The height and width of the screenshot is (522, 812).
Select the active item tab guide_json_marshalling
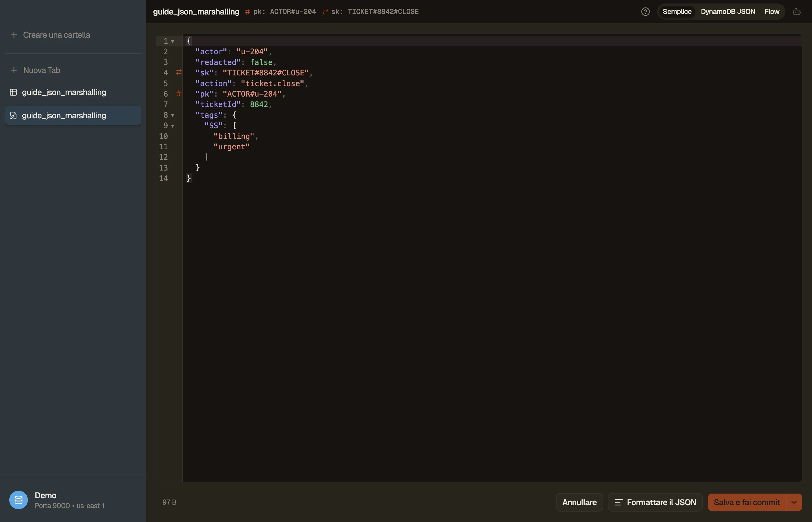pos(73,116)
